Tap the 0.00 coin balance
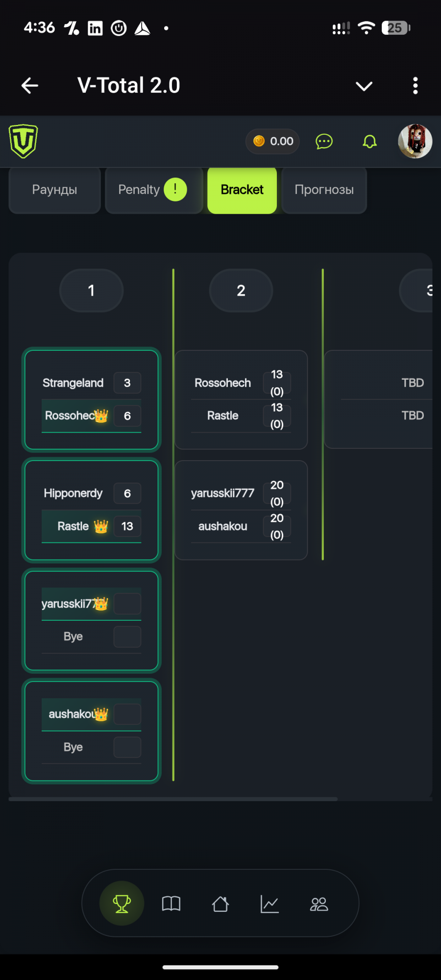This screenshot has height=980, width=441. point(273,142)
